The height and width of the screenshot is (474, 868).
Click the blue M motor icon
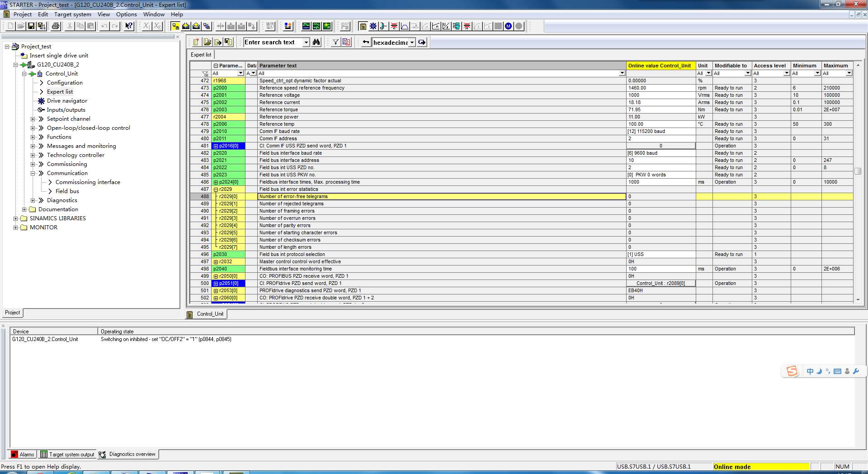[509, 26]
